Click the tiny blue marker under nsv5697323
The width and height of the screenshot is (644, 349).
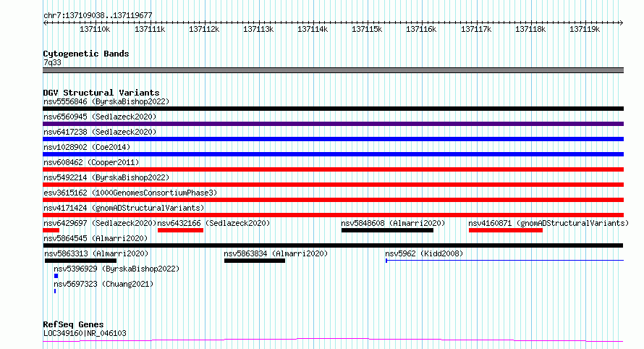(55, 291)
